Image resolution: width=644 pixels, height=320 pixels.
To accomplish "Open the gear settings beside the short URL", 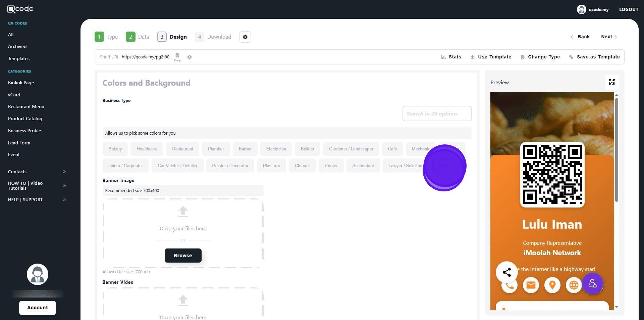I will point(190,57).
